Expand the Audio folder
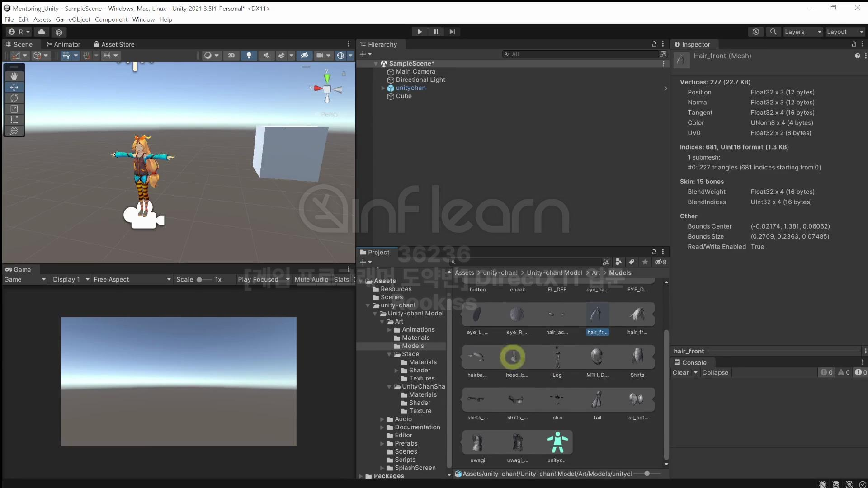Image resolution: width=868 pixels, height=488 pixels. click(382, 419)
